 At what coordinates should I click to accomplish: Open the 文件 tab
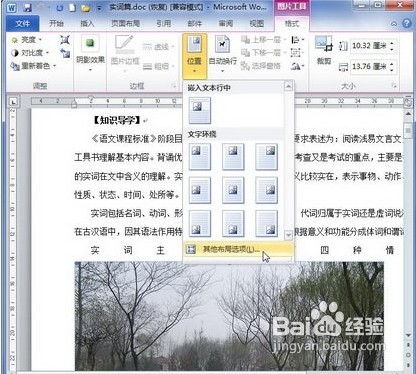[23, 24]
